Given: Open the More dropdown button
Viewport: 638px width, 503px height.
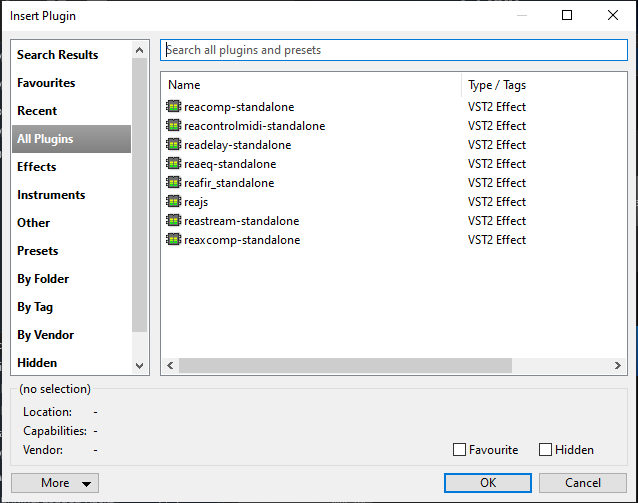Looking at the screenshot, I should (x=55, y=483).
